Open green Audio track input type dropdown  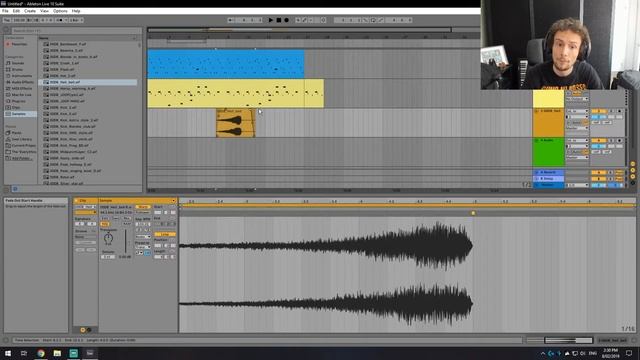click(x=577, y=140)
